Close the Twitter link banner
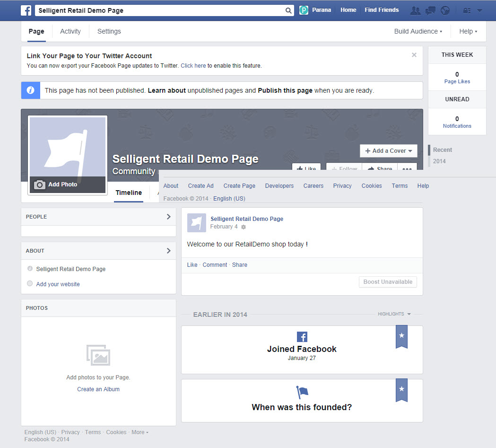The width and height of the screenshot is (496, 448). 414,55
